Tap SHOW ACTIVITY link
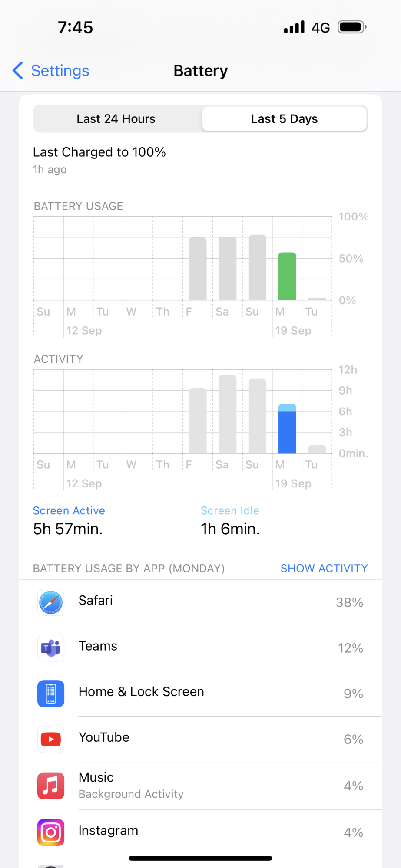 click(324, 568)
